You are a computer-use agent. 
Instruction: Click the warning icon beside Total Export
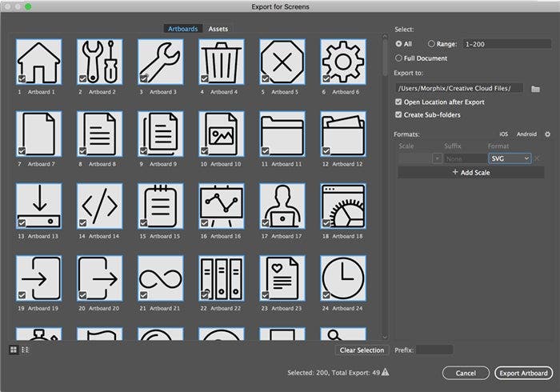(386, 372)
